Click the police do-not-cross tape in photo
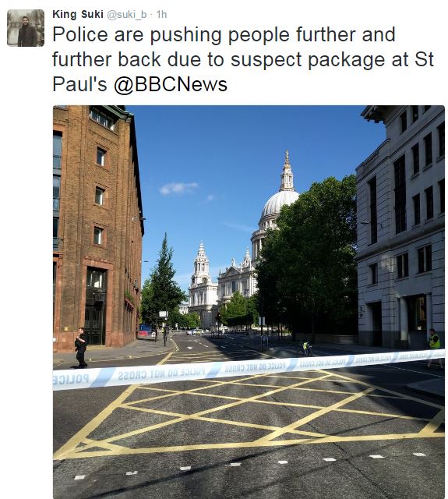The image size is (448, 499). [x=249, y=369]
